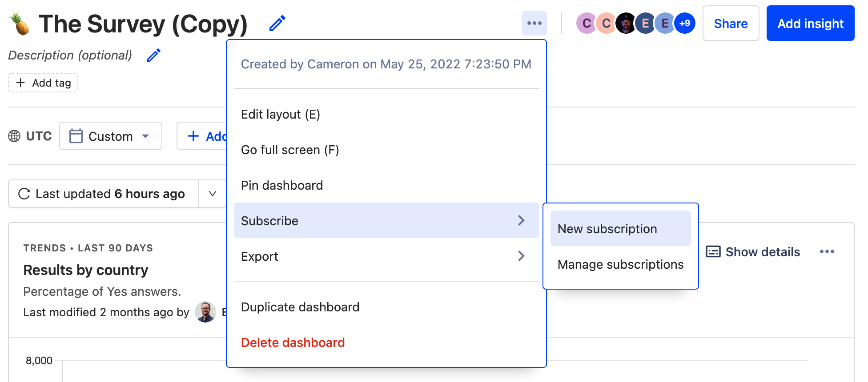
Task: Select Edit layout (E) menu item
Action: point(281,114)
